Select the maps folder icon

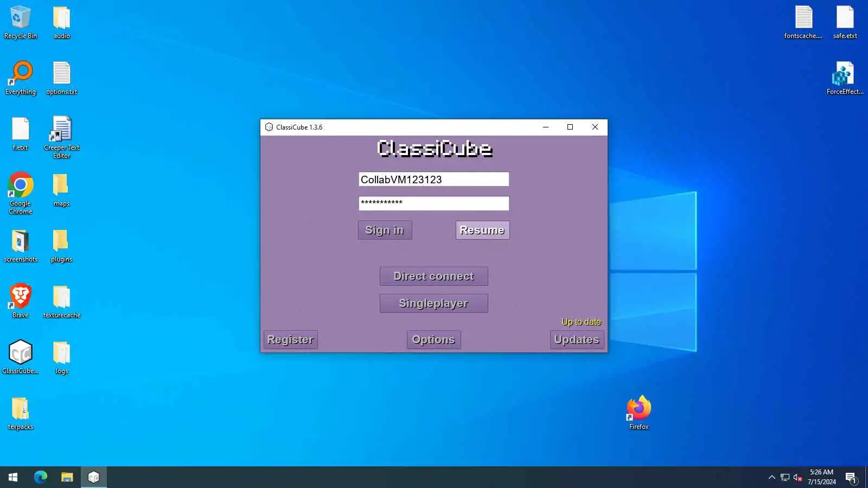pyautogui.click(x=61, y=190)
